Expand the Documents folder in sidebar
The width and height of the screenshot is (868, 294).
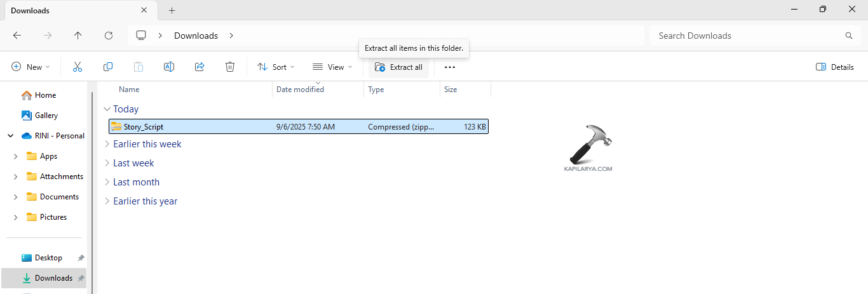(x=15, y=197)
